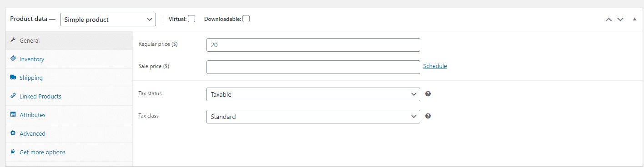Click into the Sale price field

(313, 67)
